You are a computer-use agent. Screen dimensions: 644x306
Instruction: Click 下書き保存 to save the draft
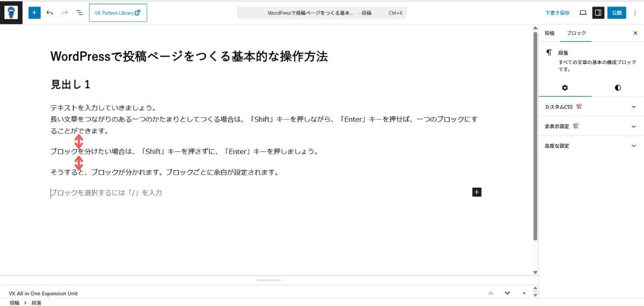point(557,13)
